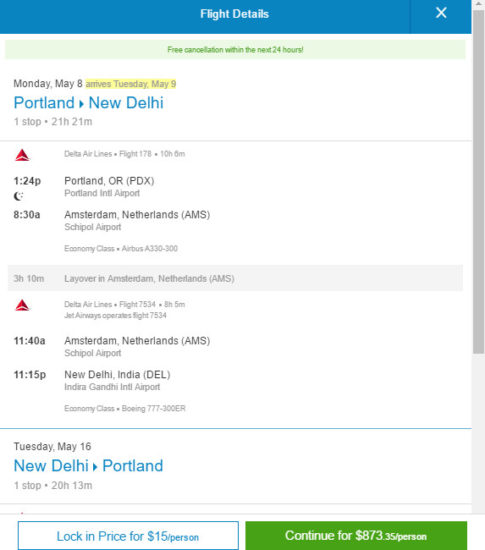Click Jet Airways operates flight 7534 note
Screen dimensions: 485x550
[115, 315]
